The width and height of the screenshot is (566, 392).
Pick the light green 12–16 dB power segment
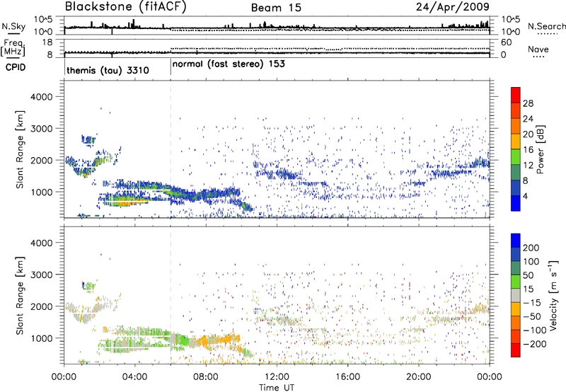[x=516, y=157]
